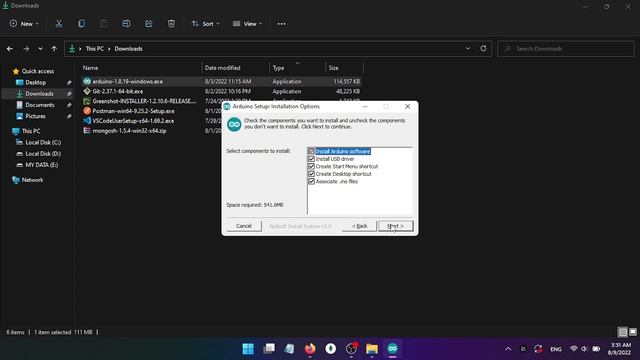Viewport: 640px width, 360px height.
Task: Click Back in Arduino Setup
Action: tap(359, 226)
